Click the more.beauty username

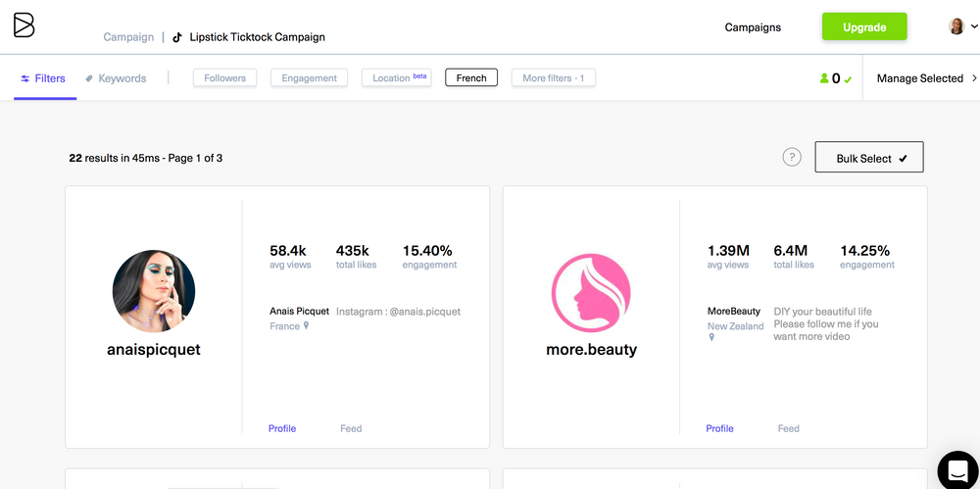[591, 350]
